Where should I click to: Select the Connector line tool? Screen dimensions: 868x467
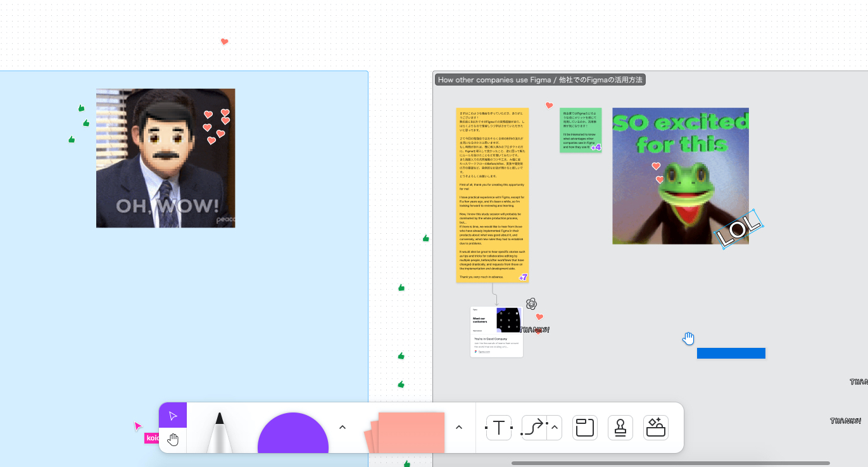click(534, 428)
